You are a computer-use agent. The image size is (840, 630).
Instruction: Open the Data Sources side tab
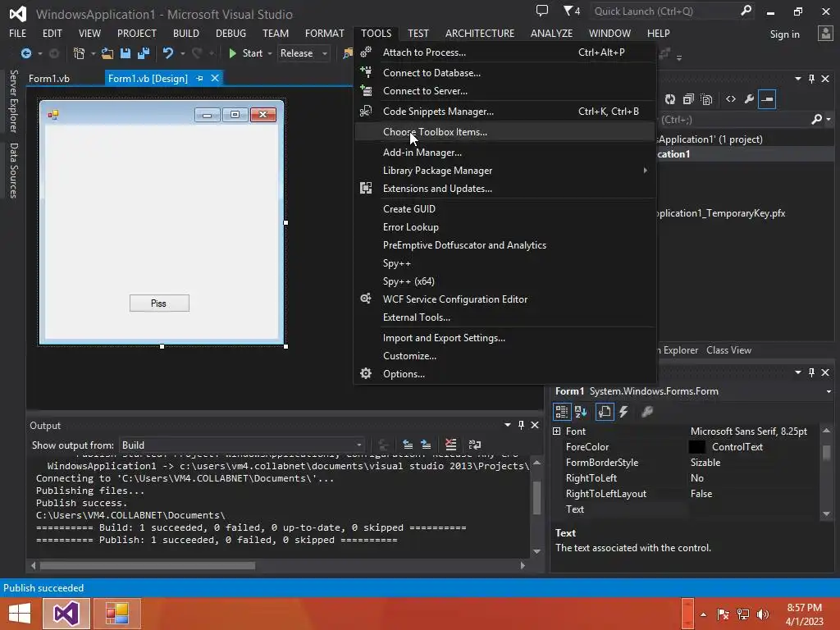point(14,171)
